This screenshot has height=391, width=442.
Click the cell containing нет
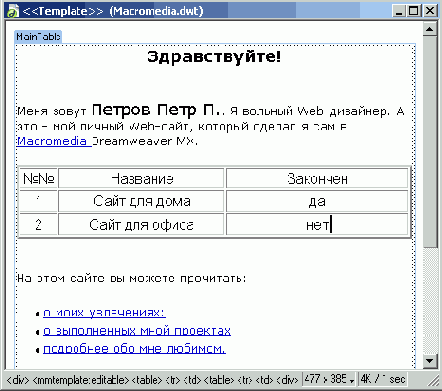coord(317,225)
